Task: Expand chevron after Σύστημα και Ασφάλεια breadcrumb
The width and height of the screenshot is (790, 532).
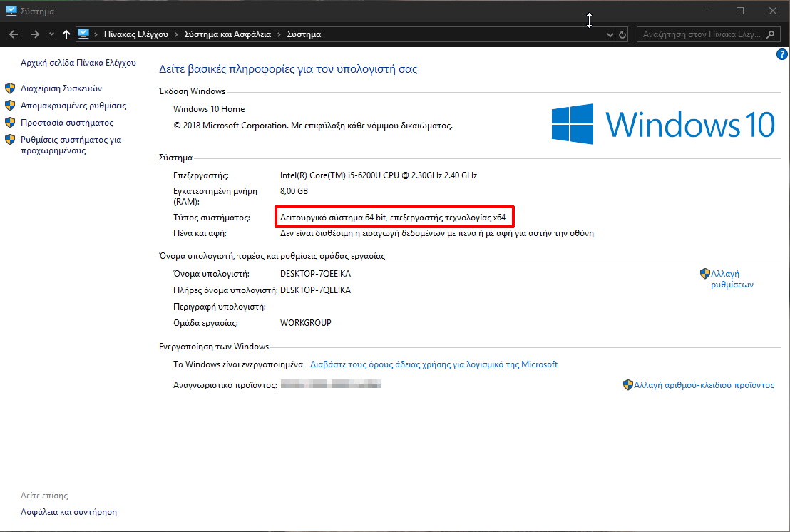Action: (279, 34)
